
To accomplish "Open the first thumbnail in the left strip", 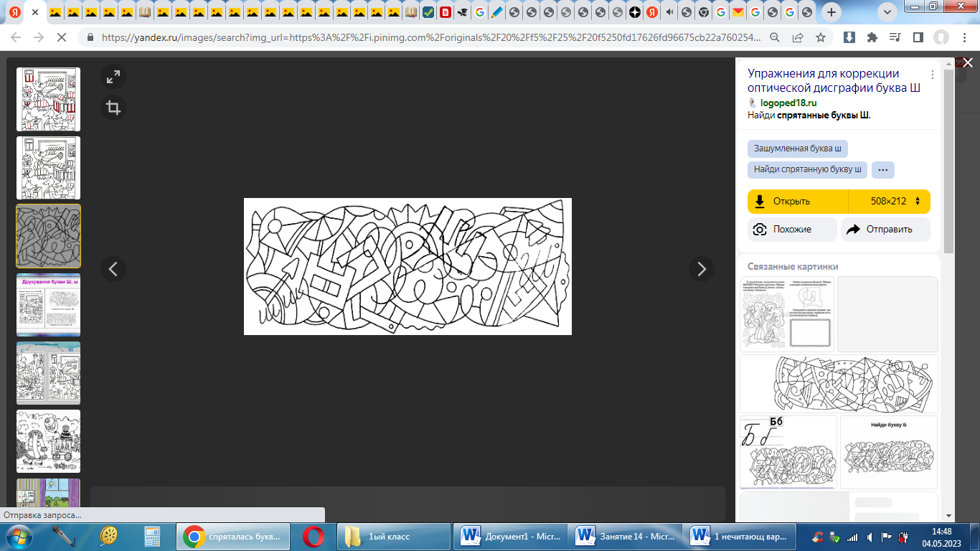I will click(x=49, y=99).
